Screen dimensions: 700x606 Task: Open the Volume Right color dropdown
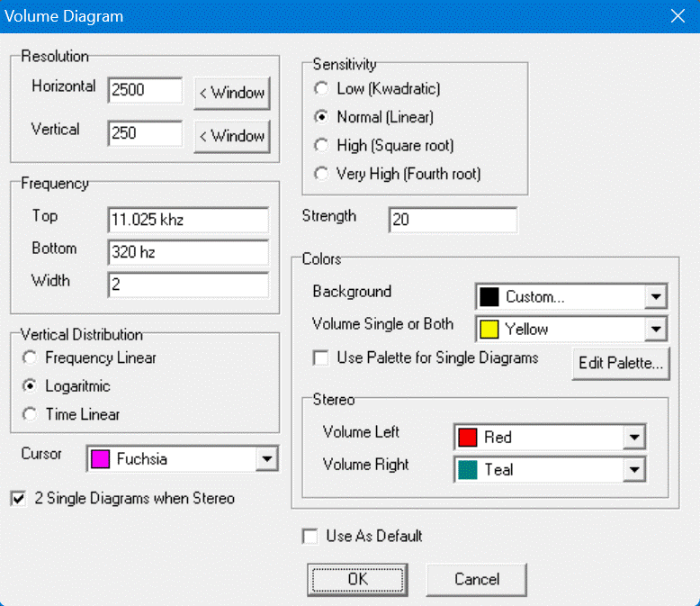[x=634, y=470]
